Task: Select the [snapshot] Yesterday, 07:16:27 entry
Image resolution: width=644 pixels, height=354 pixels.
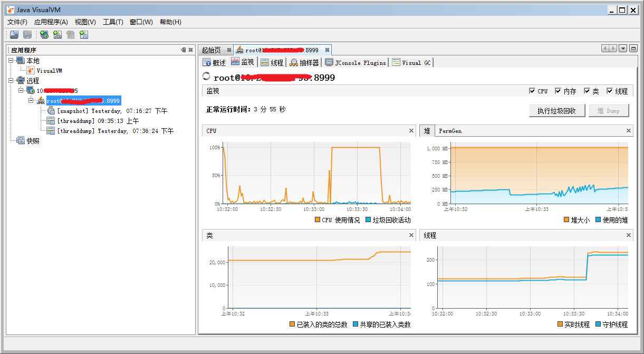Action: coord(112,111)
